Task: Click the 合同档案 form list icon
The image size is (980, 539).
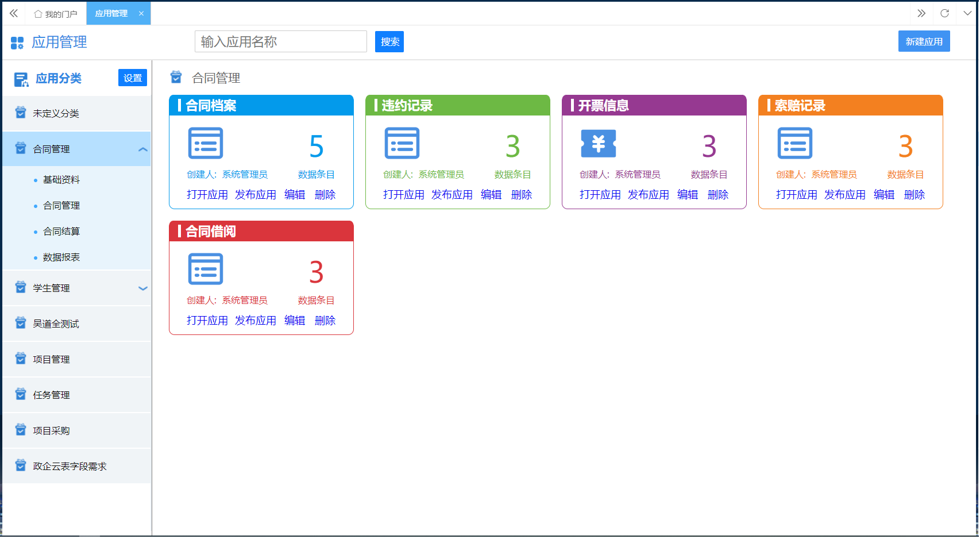Action: click(205, 143)
